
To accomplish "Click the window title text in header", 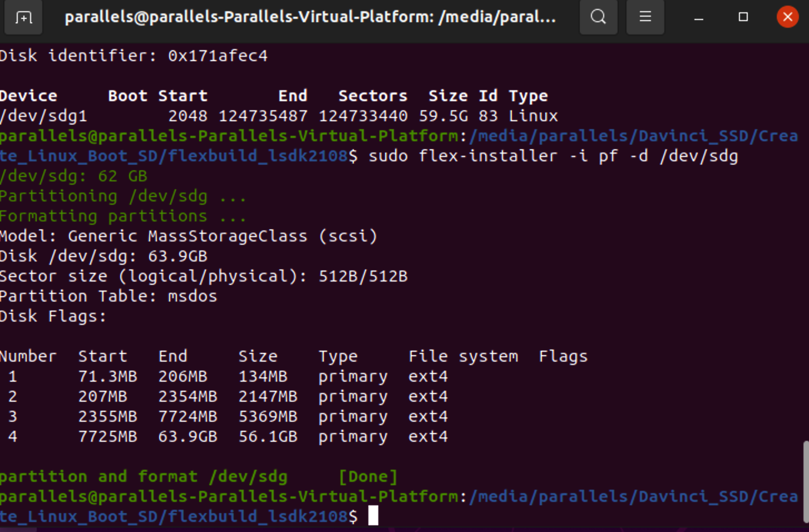I will (x=310, y=17).
